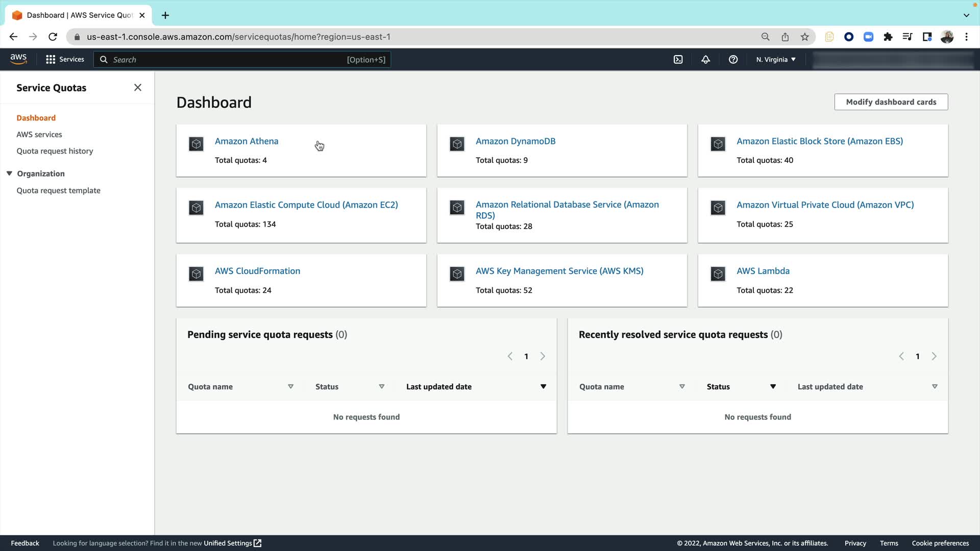Click Modify dashboard cards button
Image resolution: width=980 pixels, height=551 pixels.
pos(891,102)
